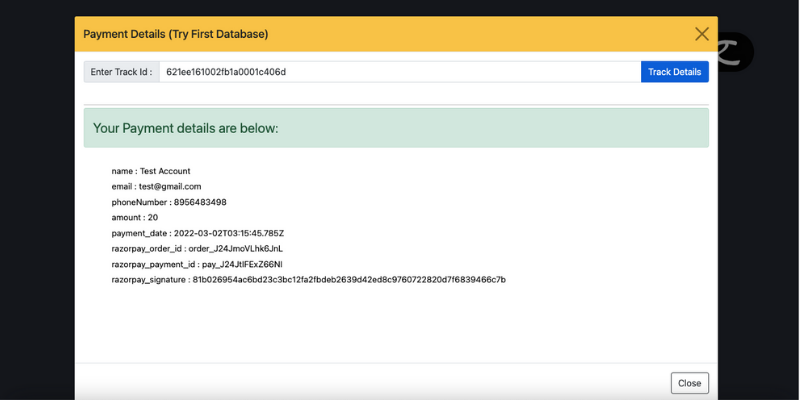Click the payment_date value line
The image size is (800, 400).
[x=197, y=233]
